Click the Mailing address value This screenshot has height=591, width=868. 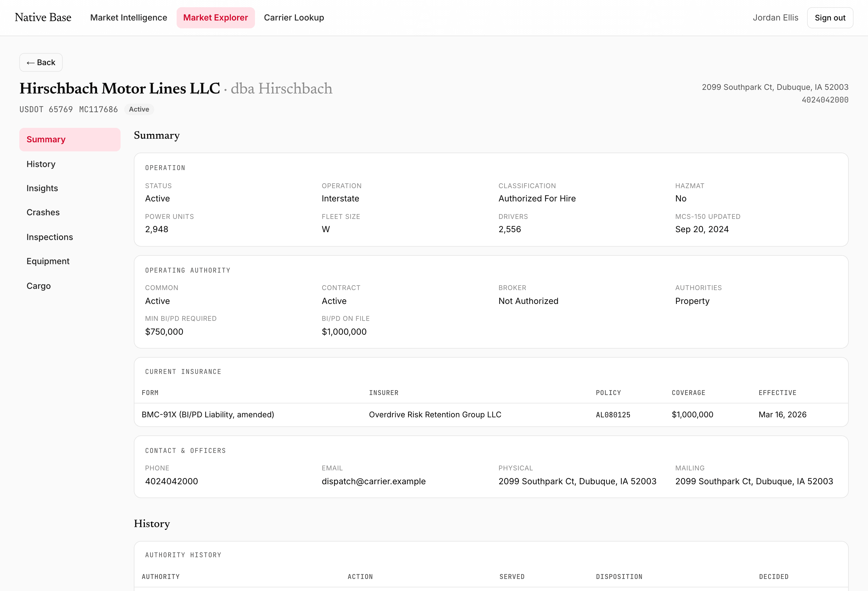coord(754,482)
